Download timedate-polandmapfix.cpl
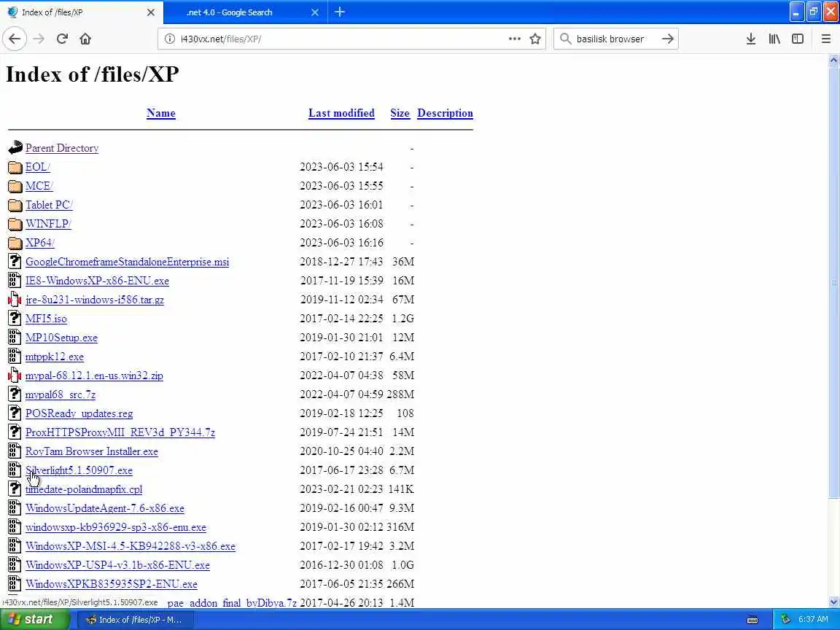 point(84,489)
